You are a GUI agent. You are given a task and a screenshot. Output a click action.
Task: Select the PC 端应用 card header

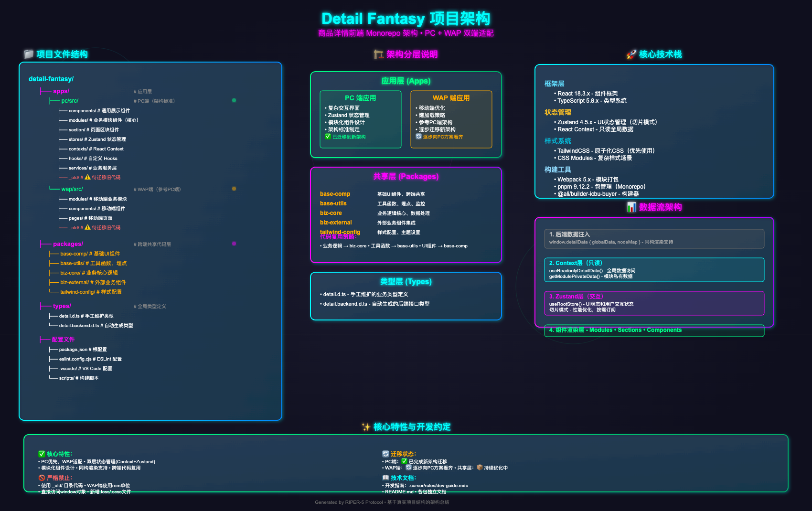click(360, 98)
